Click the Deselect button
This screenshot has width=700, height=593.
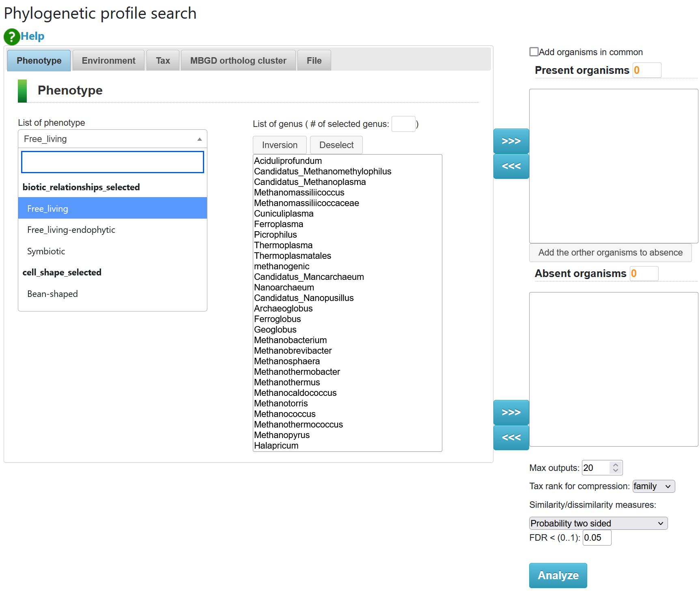pyautogui.click(x=336, y=145)
